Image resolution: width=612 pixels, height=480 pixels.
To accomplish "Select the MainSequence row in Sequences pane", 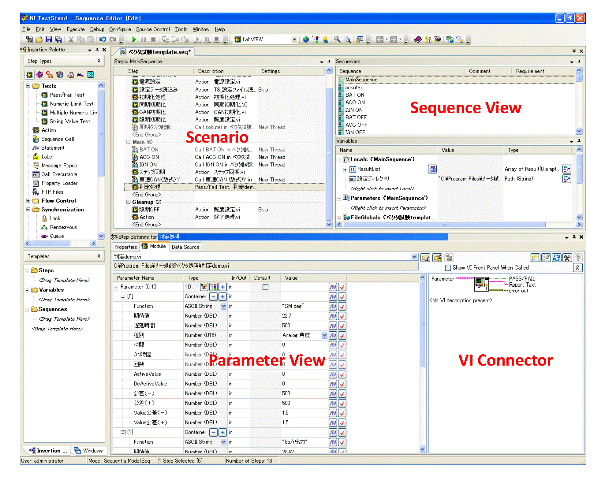I will pos(455,80).
